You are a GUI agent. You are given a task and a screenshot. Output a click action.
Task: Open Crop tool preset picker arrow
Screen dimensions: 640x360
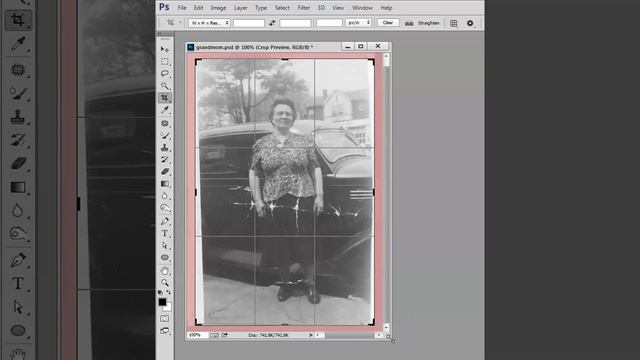(x=180, y=23)
